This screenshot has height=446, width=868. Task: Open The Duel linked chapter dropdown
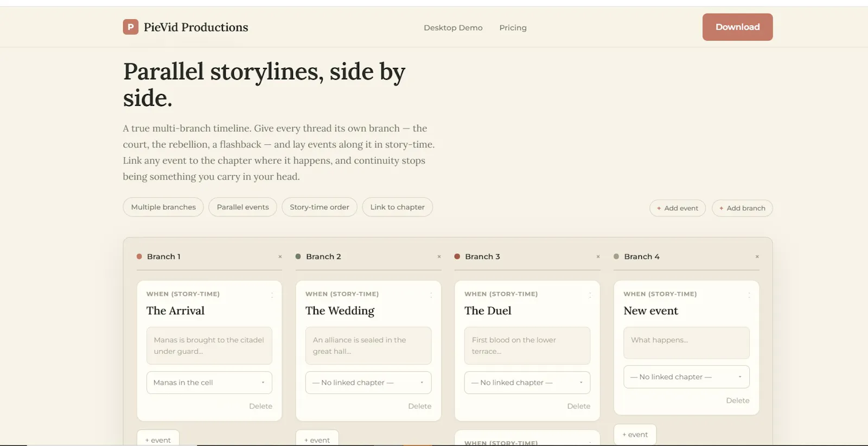tap(527, 383)
